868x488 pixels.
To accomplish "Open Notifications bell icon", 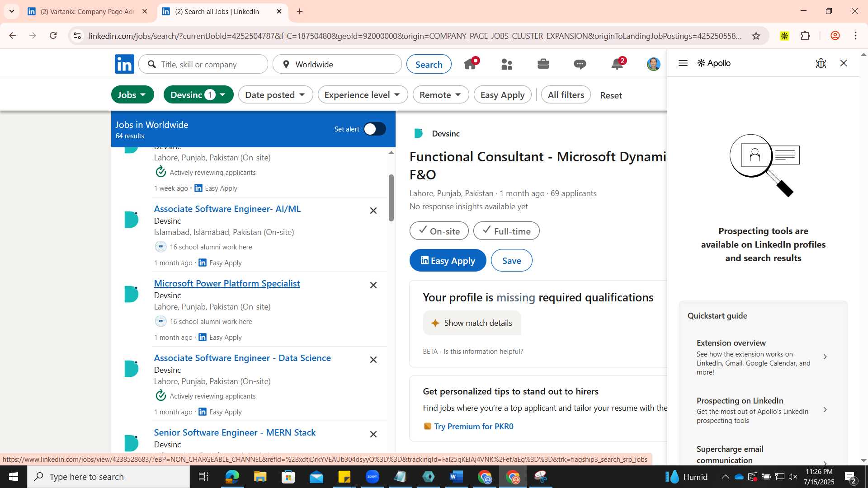I will tap(618, 64).
